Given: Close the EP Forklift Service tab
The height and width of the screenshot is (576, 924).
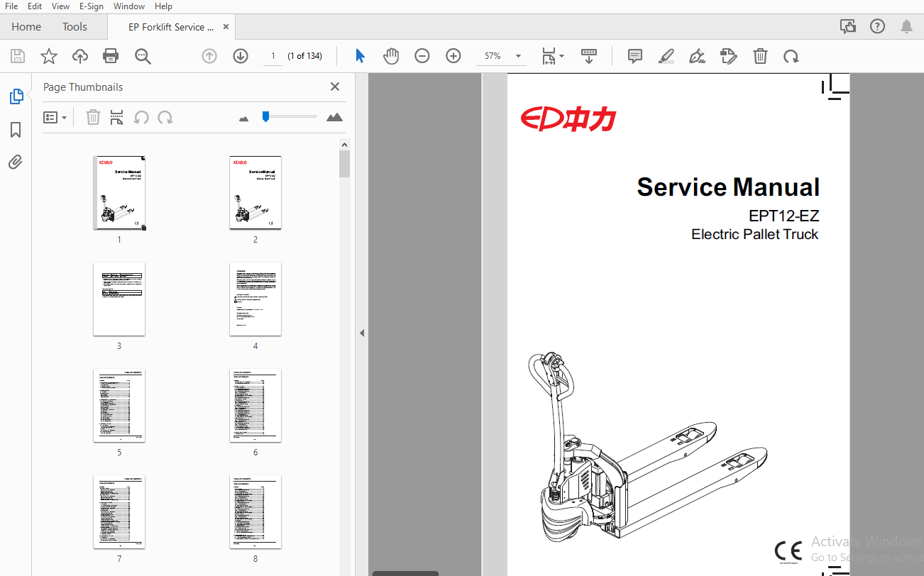Looking at the screenshot, I should [x=226, y=27].
